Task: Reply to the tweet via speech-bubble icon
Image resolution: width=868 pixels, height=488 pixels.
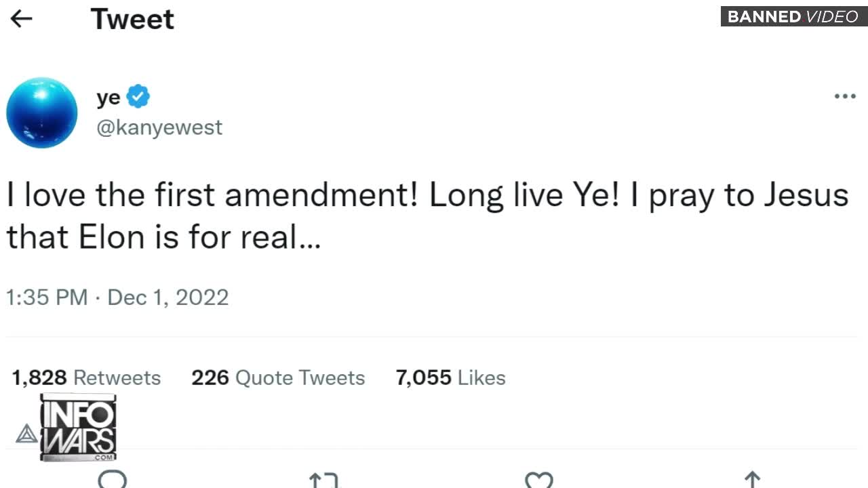Action: (x=112, y=480)
